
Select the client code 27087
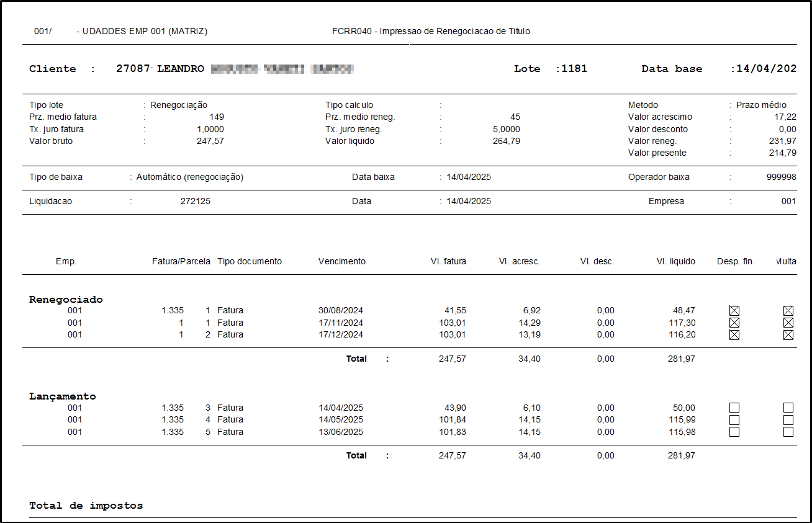[133, 69]
